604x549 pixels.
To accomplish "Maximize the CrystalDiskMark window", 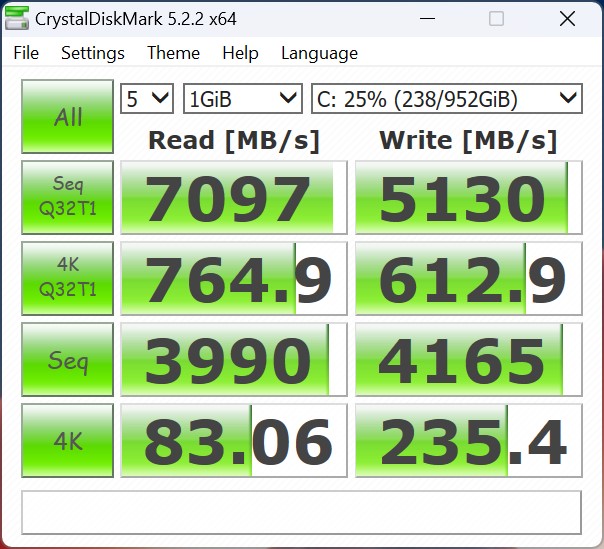I will [496, 18].
